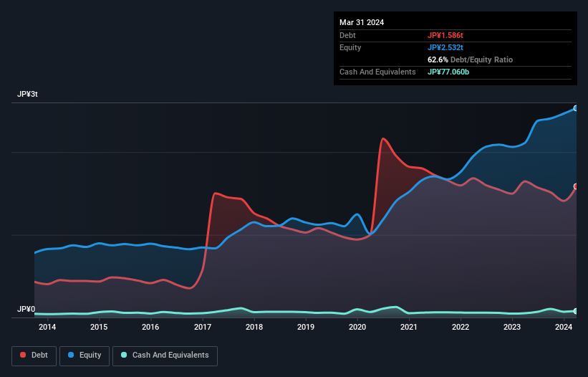Screen dimensions: 588x377
Task: Click the 2017 x-axis label
Action: [x=203, y=327]
